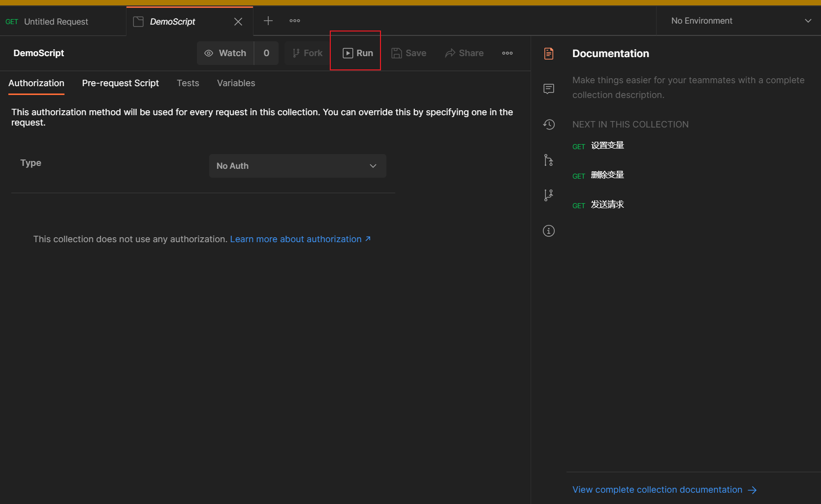Image resolution: width=821 pixels, height=504 pixels.
Task: Open a new tab with plus
Action: pyautogui.click(x=268, y=21)
